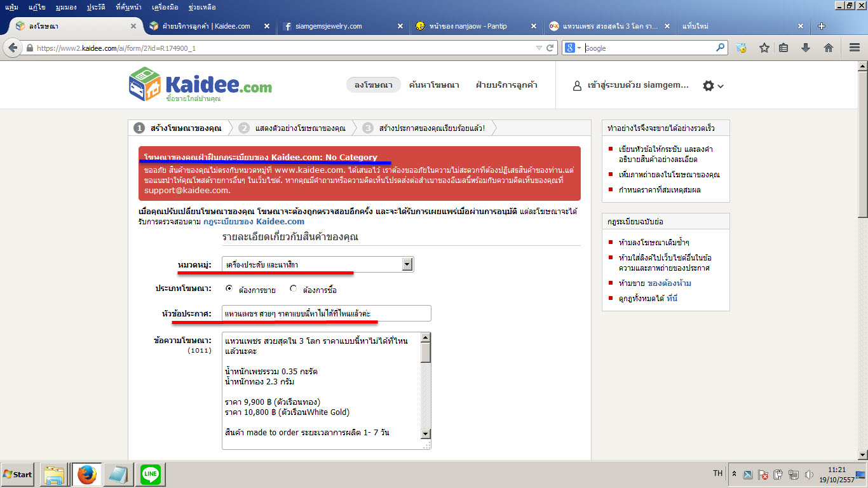Click the page vertical scrollbar thumb
The image size is (868, 488).
point(862,145)
